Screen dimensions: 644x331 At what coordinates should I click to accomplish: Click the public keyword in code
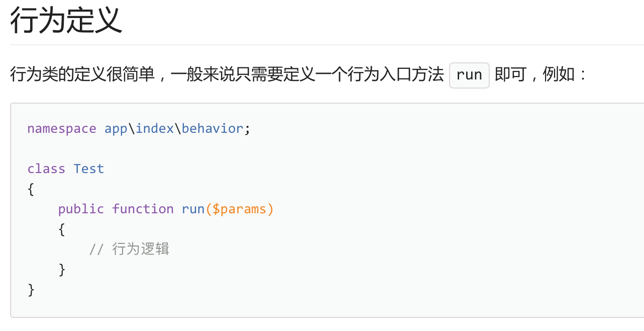tap(81, 209)
